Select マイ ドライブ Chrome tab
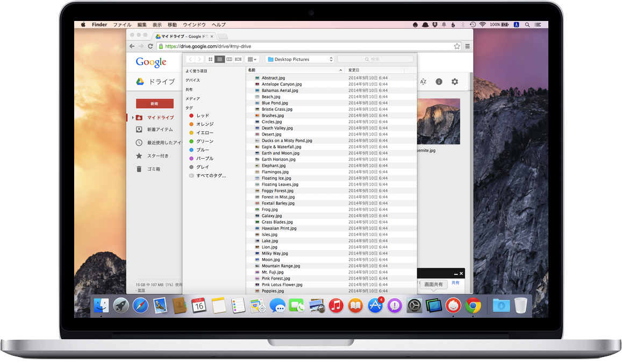The width and height of the screenshot is (622, 364). click(184, 36)
